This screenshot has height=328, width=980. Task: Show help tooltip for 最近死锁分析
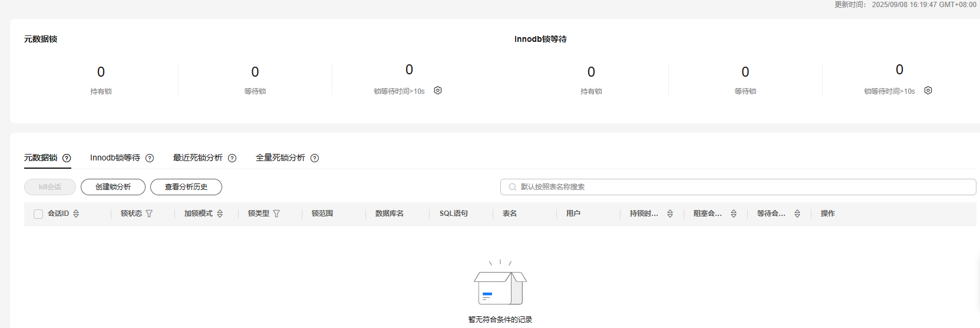pos(232,158)
